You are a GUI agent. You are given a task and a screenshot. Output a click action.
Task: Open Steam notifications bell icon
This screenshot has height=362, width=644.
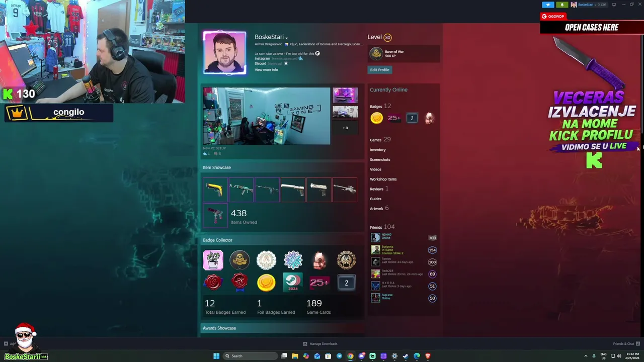[562, 5]
